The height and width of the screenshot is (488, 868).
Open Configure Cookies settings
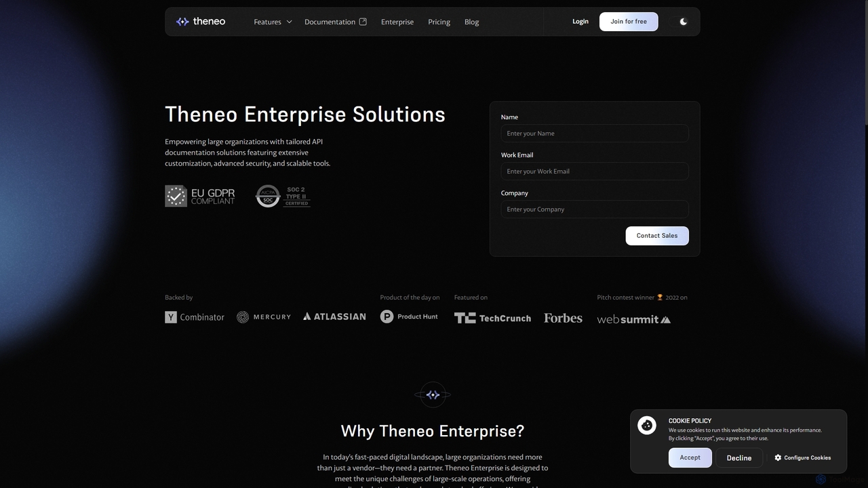[803, 457]
